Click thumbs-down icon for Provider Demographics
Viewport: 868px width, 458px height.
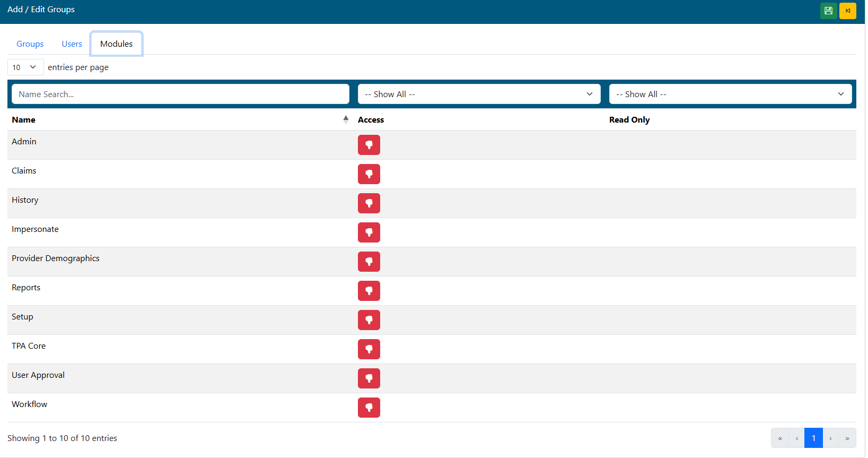(x=369, y=262)
